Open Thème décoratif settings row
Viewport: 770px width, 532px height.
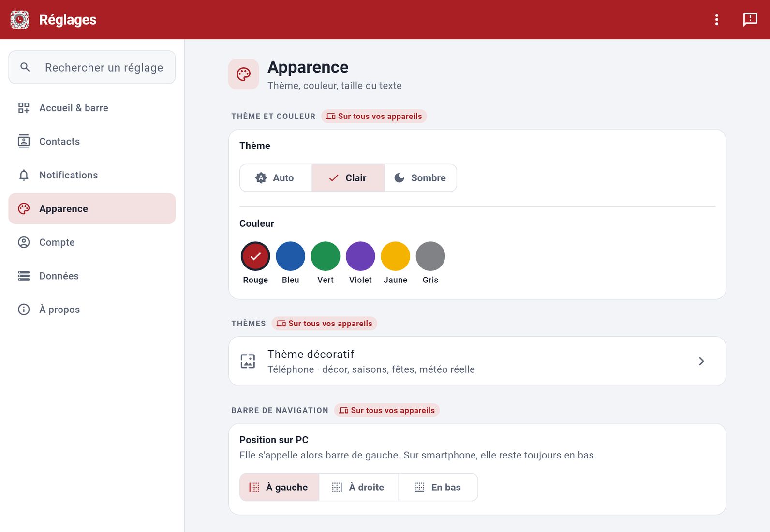[x=477, y=361]
